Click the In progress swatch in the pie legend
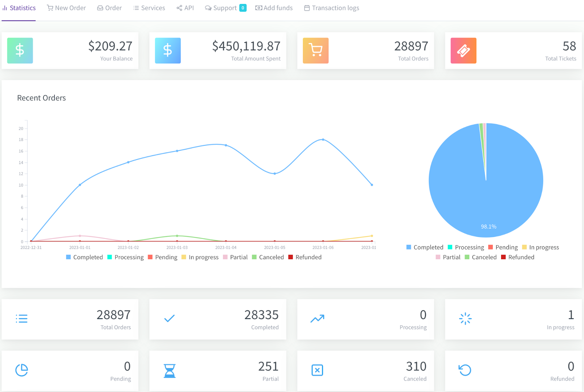 [x=525, y=247]
